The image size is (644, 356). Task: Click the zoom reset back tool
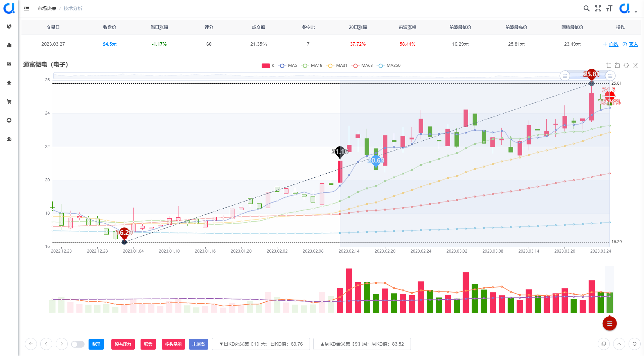[x=618, y=65]
